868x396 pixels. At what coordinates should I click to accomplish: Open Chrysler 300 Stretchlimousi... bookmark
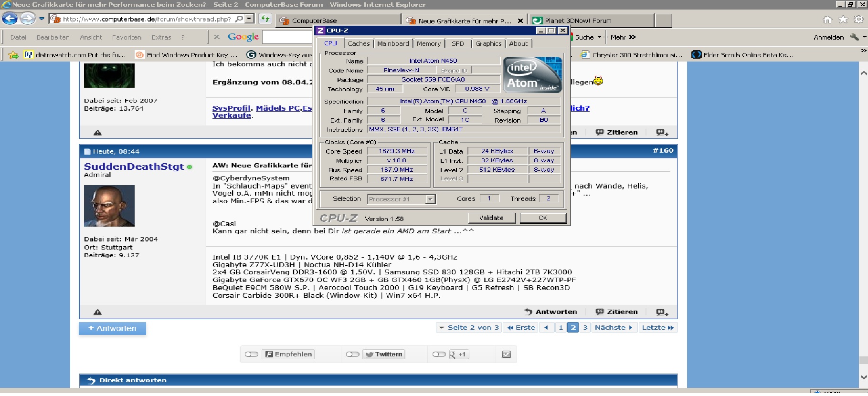pos(631,55)
